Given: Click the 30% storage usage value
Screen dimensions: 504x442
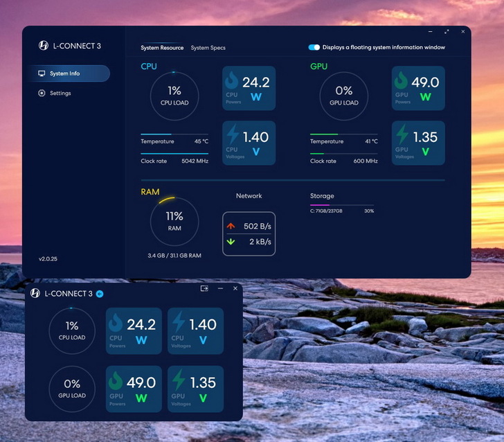Looking at the screenshot, I should (369, 211).
